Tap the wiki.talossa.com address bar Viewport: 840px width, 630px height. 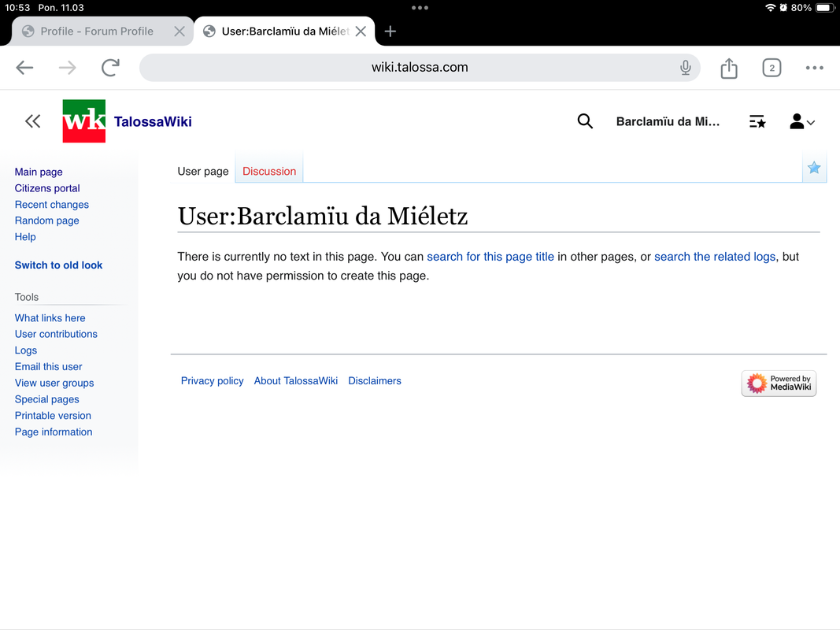[x=420, y=68]
